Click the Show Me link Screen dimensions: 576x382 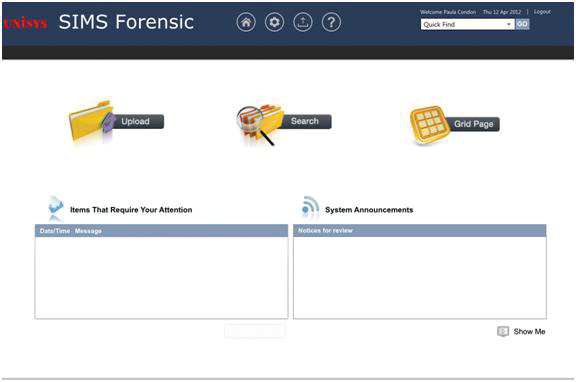pos(529,332)
